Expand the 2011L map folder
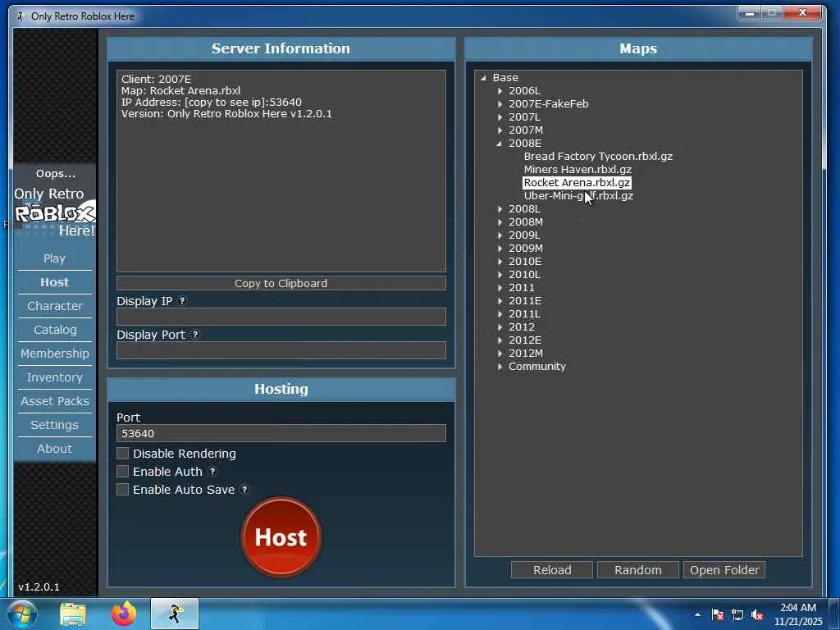This screenshot has width=840, height=630. pyautogui.click(x=500, y=314)
